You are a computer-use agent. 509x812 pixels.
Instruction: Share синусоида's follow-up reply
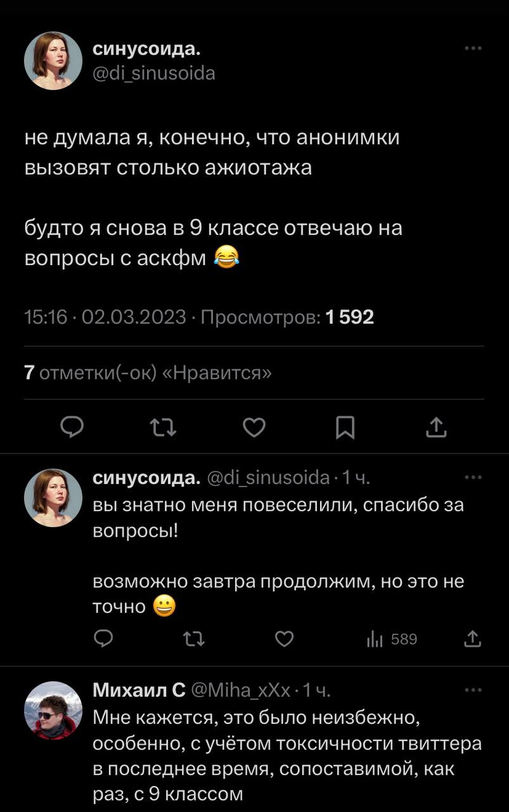[472, 639]
